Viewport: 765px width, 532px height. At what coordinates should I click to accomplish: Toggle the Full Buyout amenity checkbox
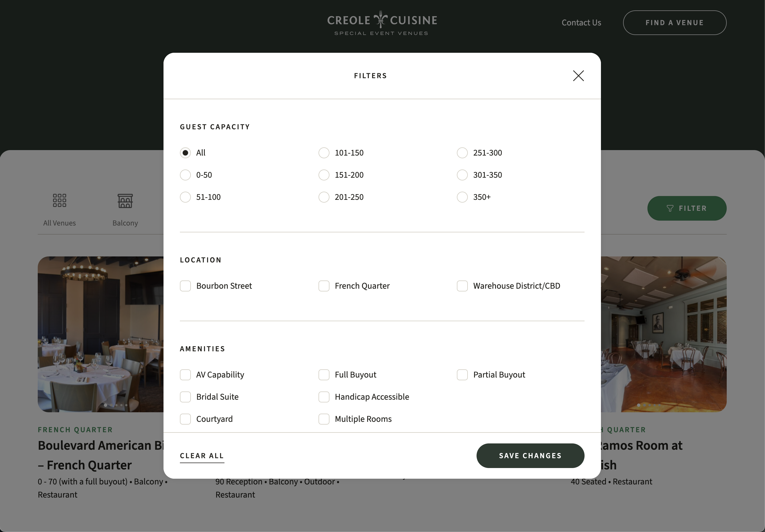point(324,375)
